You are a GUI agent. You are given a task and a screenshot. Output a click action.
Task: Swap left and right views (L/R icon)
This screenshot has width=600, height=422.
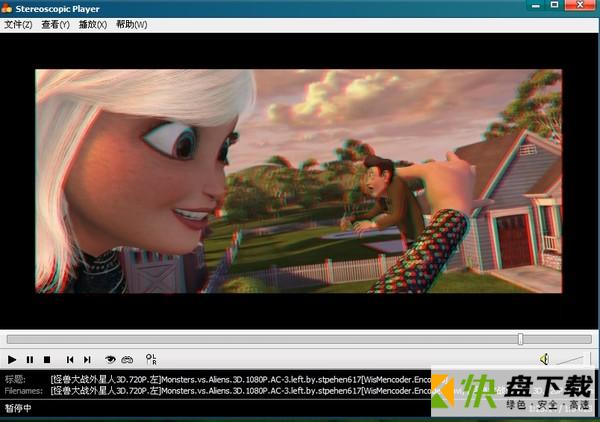(x=151, y=359)
